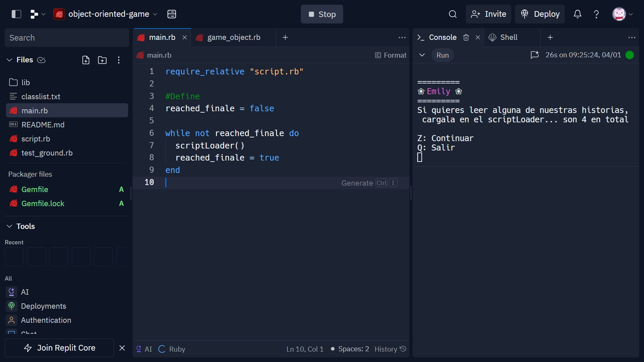Click line number 6 in the gutter
644x362 pixels.
click(152, 133)
